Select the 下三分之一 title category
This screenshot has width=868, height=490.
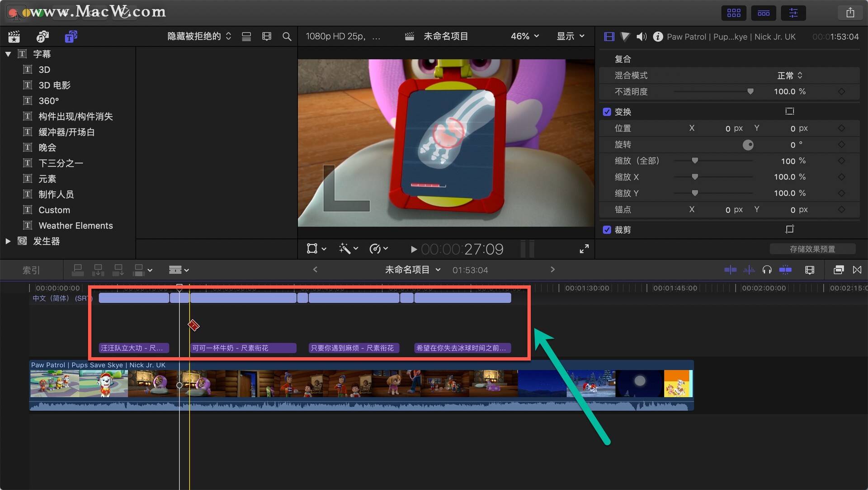[x=61, y=163]
